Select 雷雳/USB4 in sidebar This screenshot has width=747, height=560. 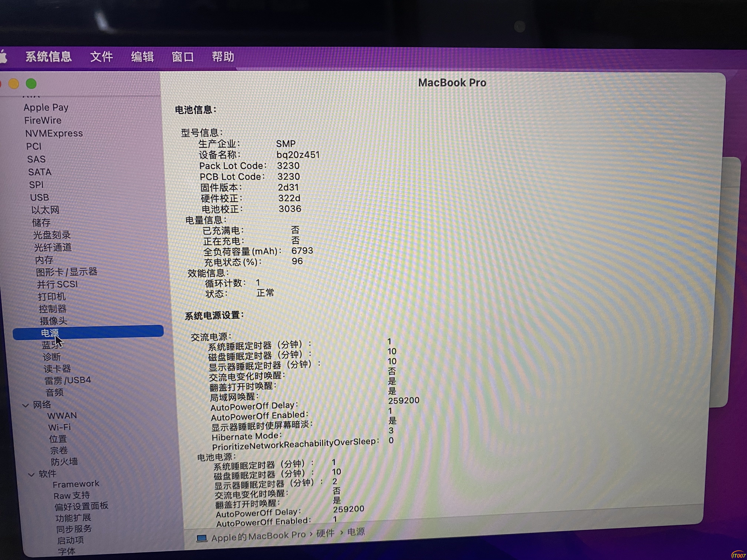[68, 380]
